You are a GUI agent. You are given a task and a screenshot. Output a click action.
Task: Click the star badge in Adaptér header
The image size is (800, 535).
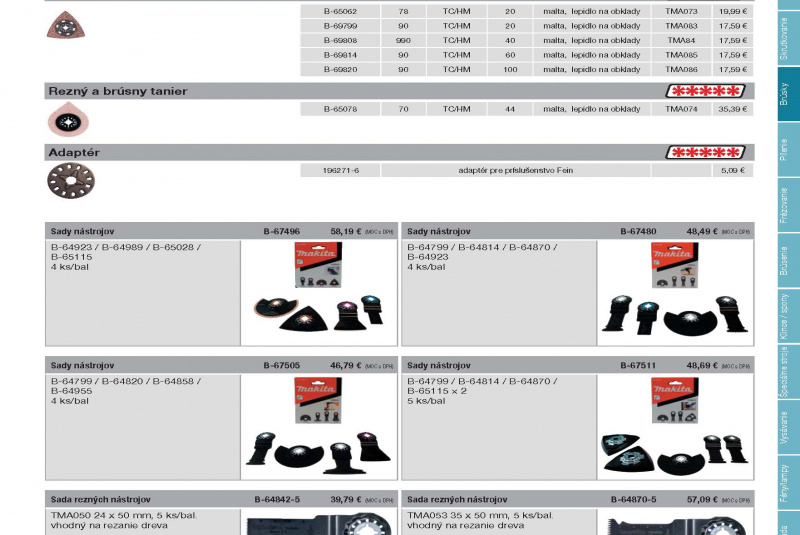[706, 152]
